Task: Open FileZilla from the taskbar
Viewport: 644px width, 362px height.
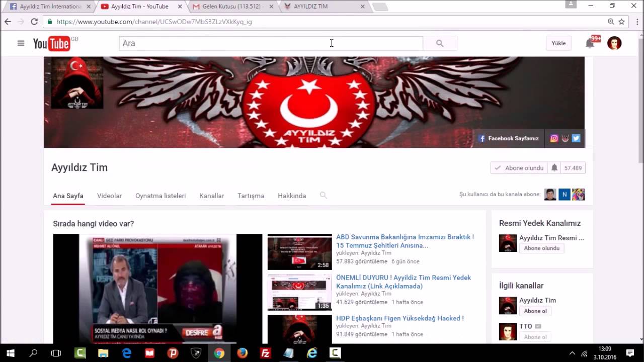Action: pyautogui.click(x=265, y=353)
